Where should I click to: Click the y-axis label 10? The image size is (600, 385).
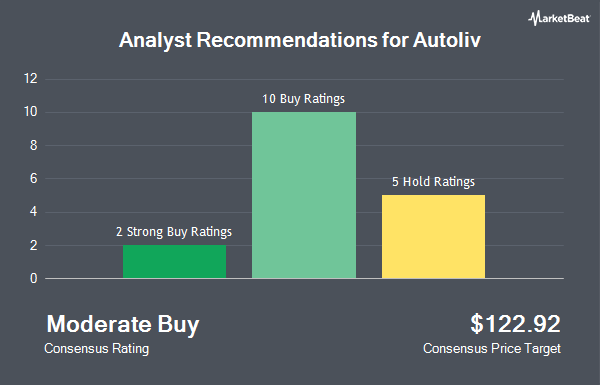tap(31, 112)
